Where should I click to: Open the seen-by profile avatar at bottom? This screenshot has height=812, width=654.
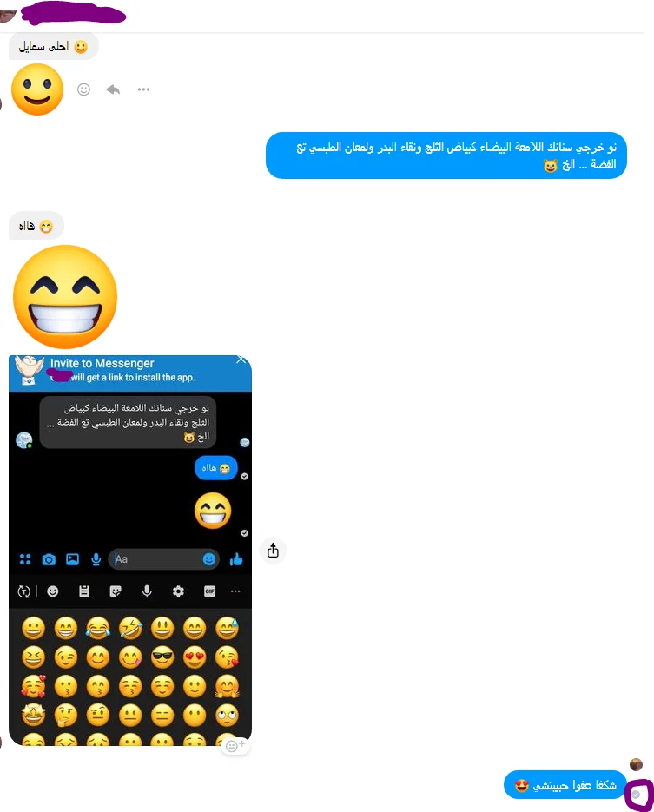coord(636,764)
